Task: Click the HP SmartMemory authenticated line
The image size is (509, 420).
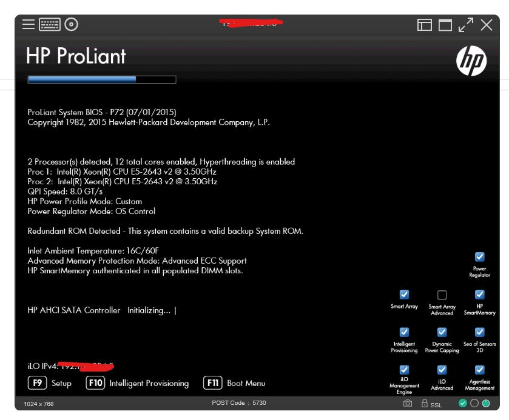Action: [x=135, y=270]
